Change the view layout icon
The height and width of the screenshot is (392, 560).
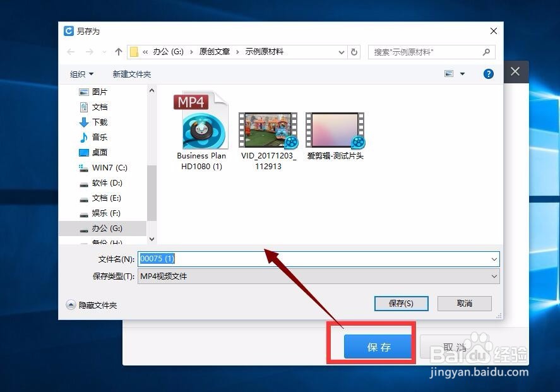tap(449, 74)
